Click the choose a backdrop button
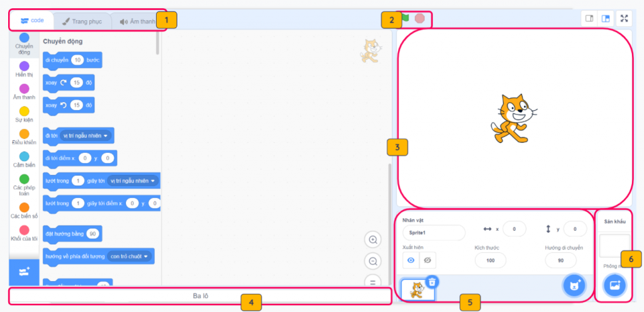The image size is (644, 312). click(x=614, y=285)
